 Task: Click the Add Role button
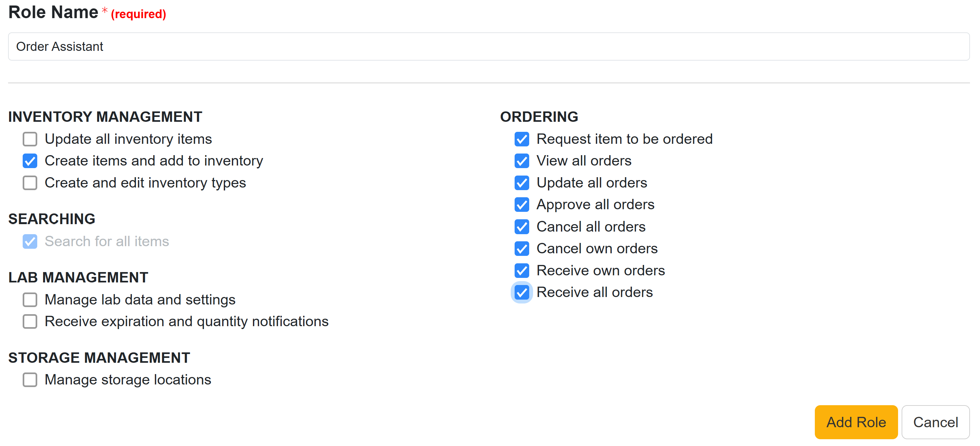click(x=856, y=422)
